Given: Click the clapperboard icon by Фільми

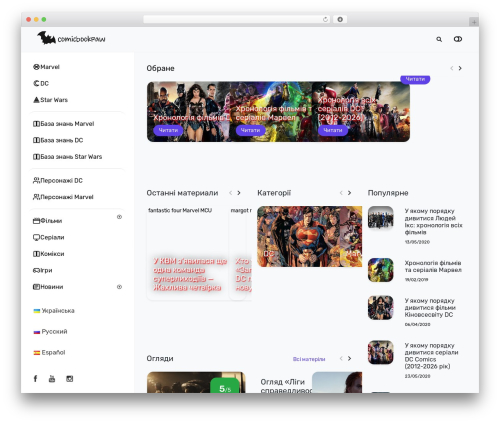Looking at the screenshot, I should 36,221.
